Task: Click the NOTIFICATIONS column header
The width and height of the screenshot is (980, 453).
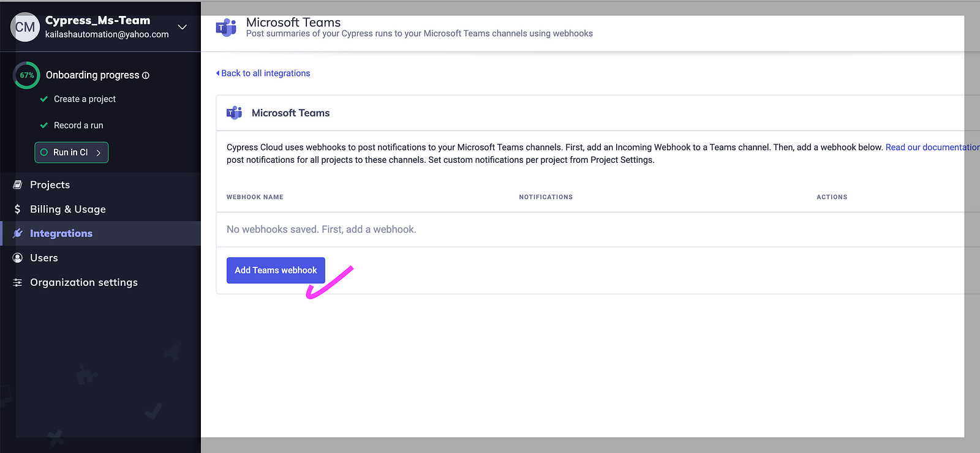Action: (546, 197)
